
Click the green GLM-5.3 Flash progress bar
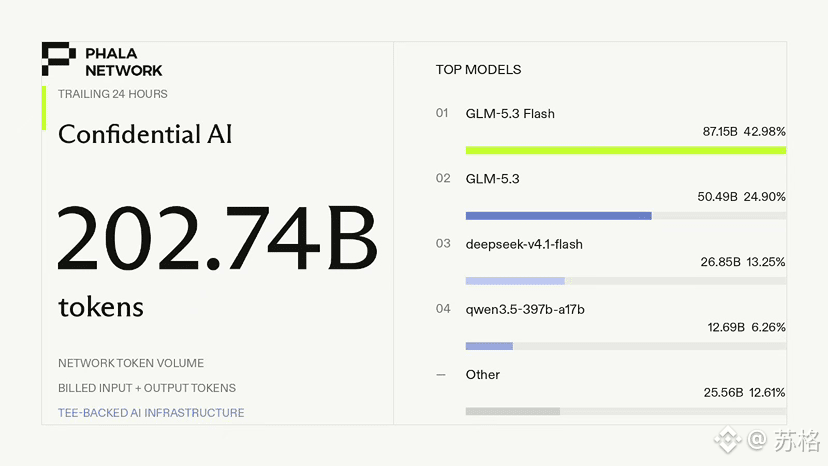point(626,151)
